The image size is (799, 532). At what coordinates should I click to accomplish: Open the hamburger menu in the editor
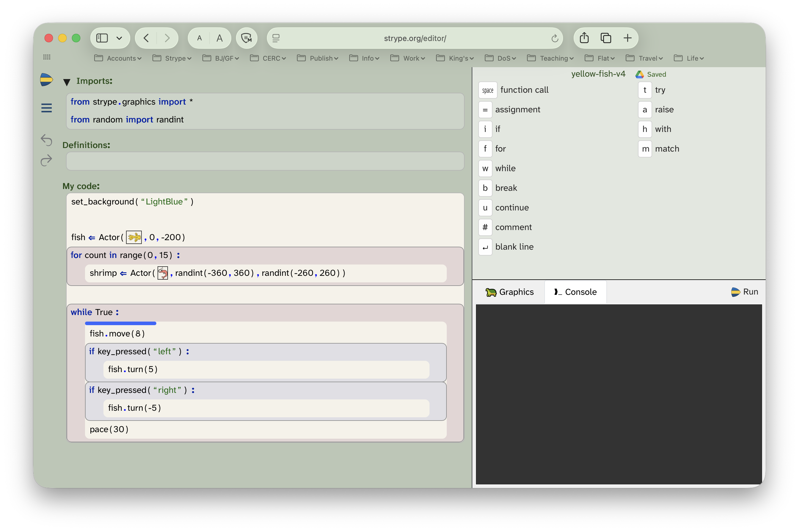[x=46, y=108]
